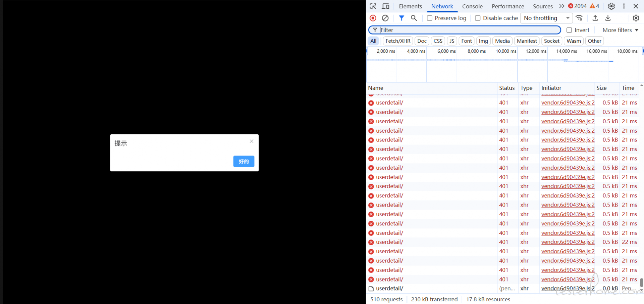Enable the Preserve log checkbox
Viewport: 644px width, 304px height.
click(430, 18)
